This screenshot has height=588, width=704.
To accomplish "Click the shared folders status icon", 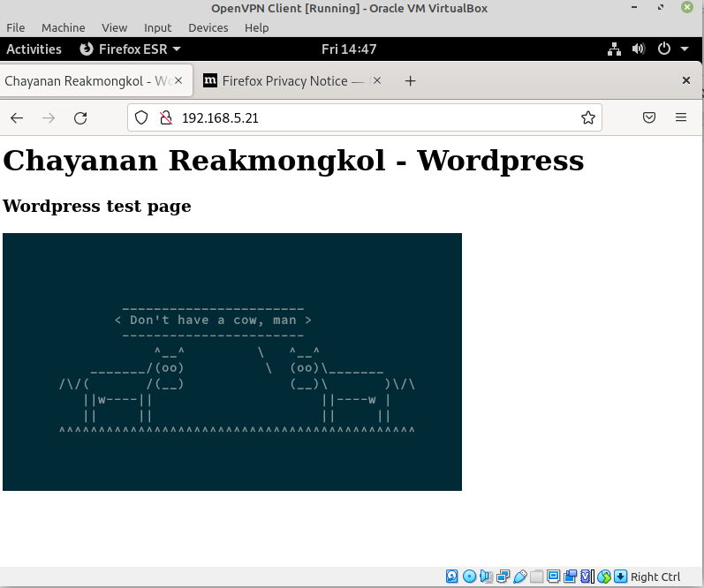I will pyautogui.click(x=536, y=576).
